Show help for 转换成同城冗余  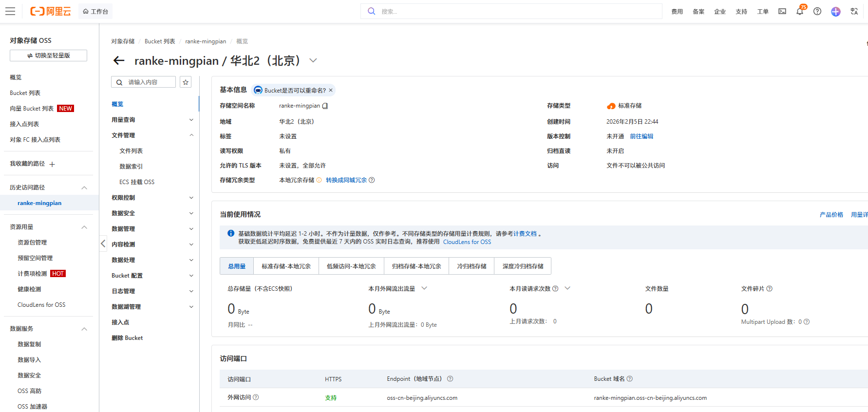[x=372, y=180]
